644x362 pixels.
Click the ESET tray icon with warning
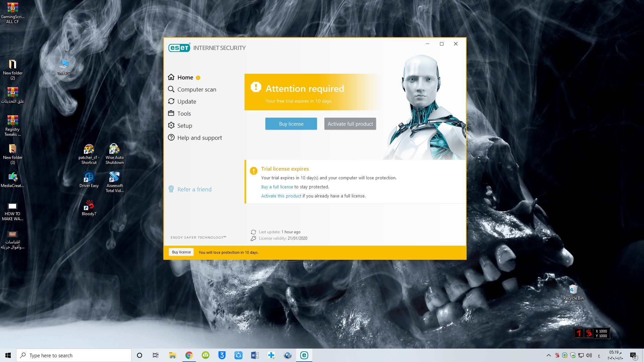tap(565, 355)
